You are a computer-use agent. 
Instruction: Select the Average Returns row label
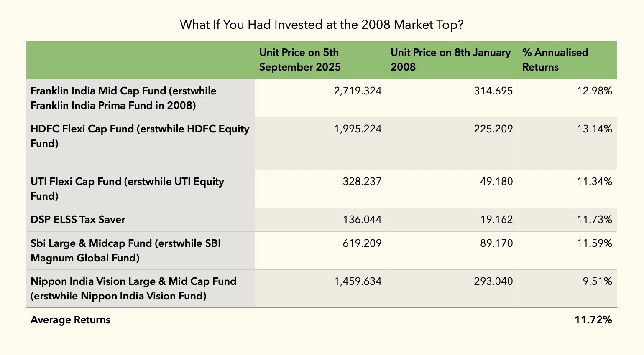click(x=70, y=320)
